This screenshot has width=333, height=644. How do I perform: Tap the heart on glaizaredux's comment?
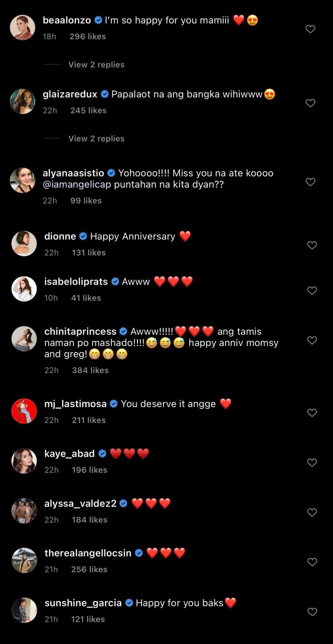311,103
